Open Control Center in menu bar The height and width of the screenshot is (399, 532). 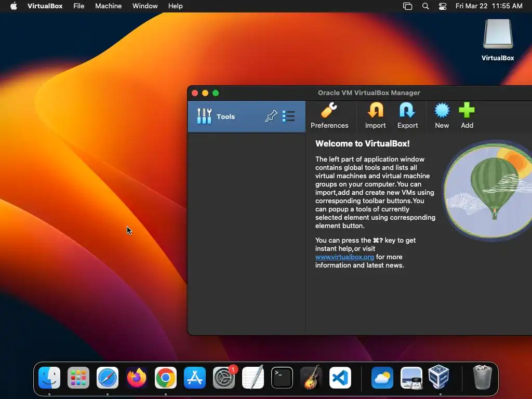(x=443, y=6)
